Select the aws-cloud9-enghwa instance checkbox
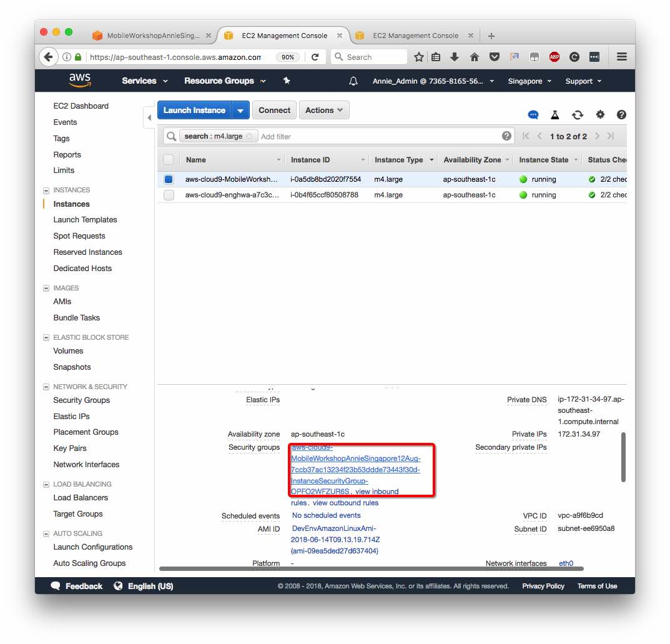Screen dimensions: 670x644 point(169,195)
